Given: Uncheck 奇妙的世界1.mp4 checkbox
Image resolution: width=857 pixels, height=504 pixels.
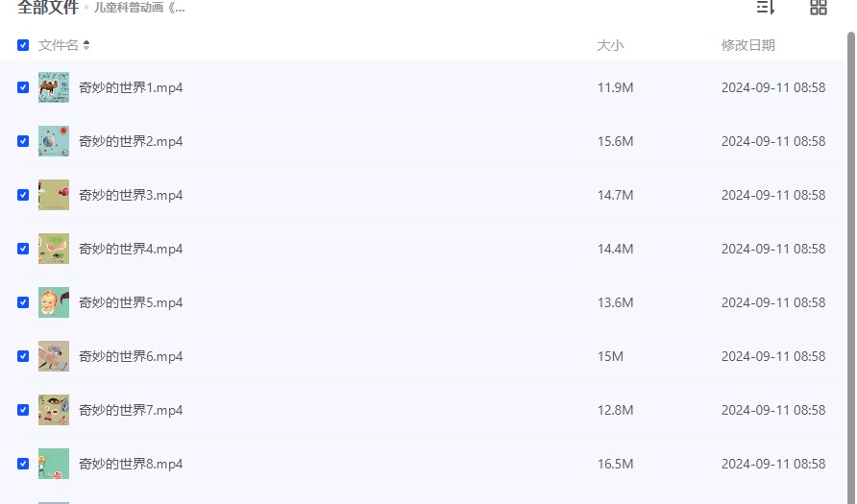Looking at the screenshot, I should (x=23, y=87).
